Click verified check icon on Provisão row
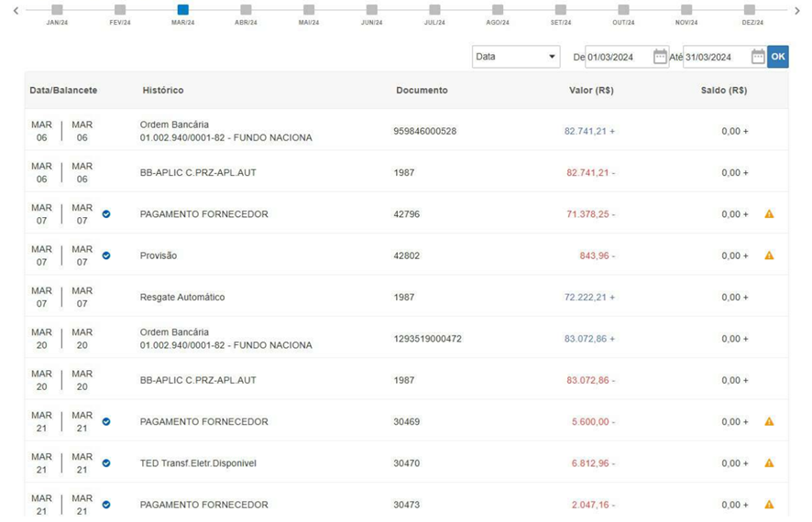Image resolution: width=812 pixels, height=522 pixels. coord(106,256)
